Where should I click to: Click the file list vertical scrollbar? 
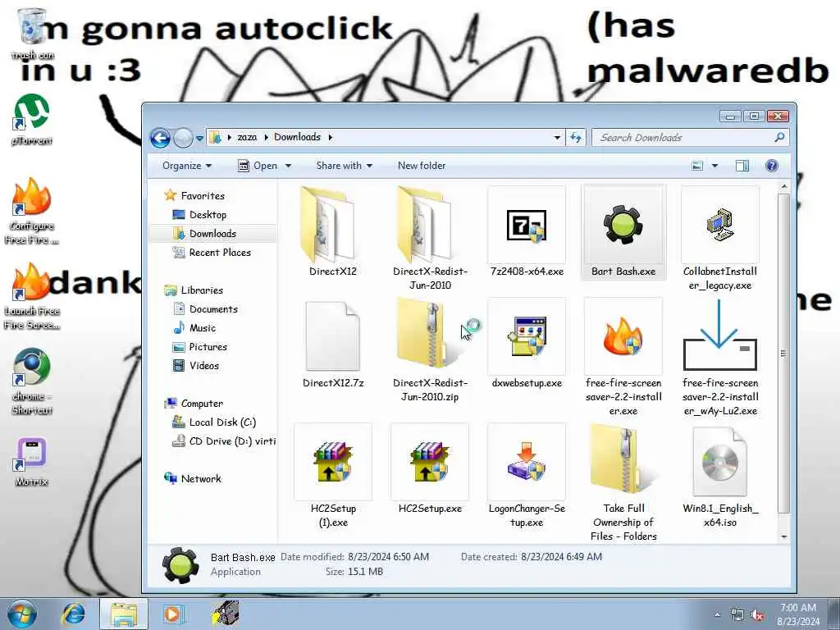click(783, 354)
